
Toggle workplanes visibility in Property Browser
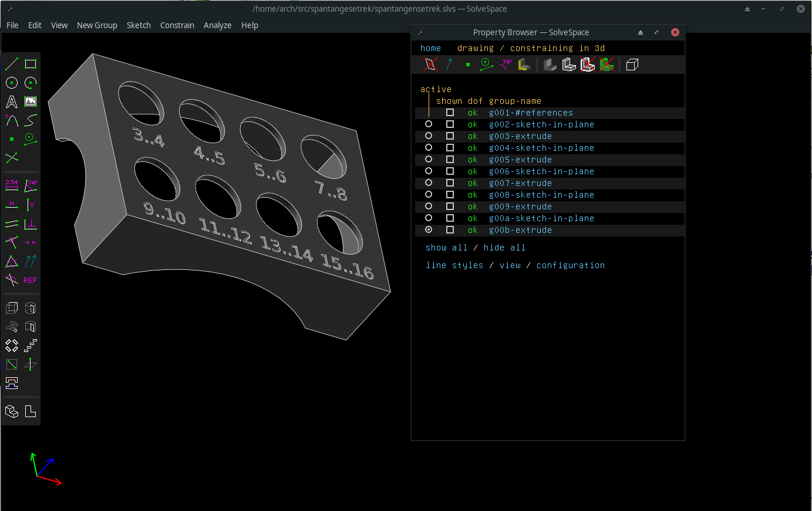pos(430,65)
